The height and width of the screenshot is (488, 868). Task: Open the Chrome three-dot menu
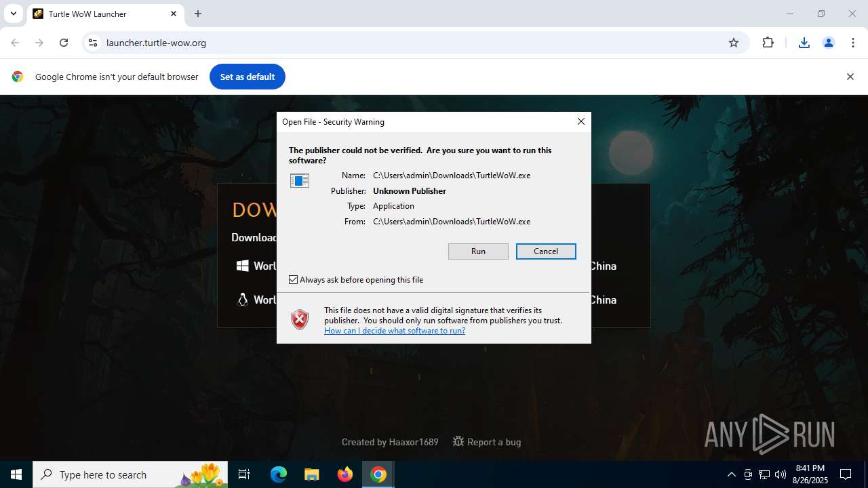pos(853,43)
